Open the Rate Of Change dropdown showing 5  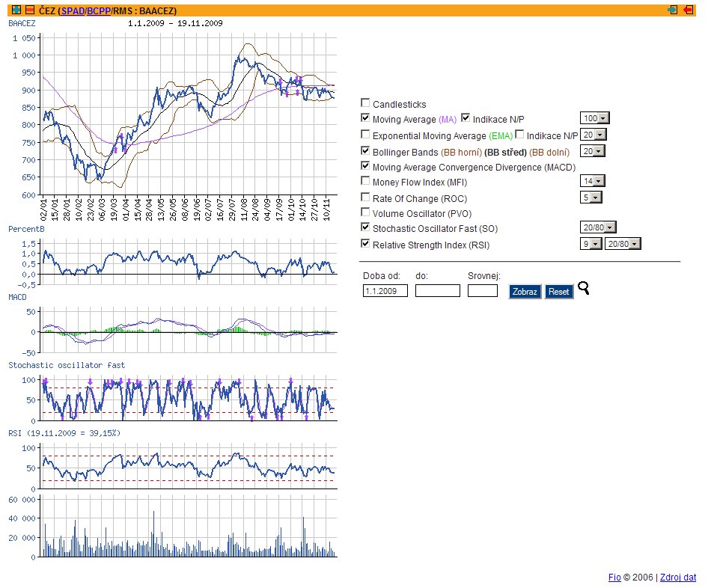tap(591, 197)
